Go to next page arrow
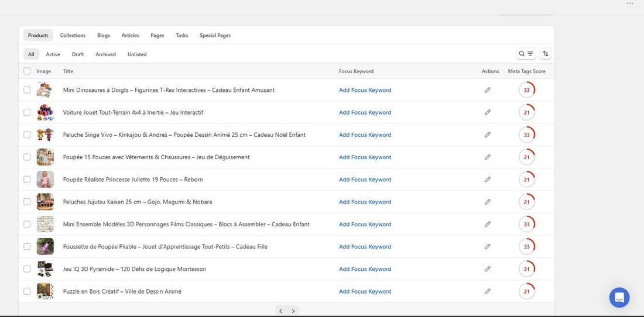 point(293,311)
